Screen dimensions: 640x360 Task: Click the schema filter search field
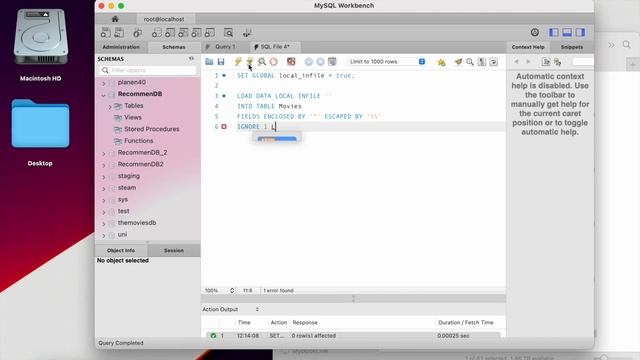(147, 70)
